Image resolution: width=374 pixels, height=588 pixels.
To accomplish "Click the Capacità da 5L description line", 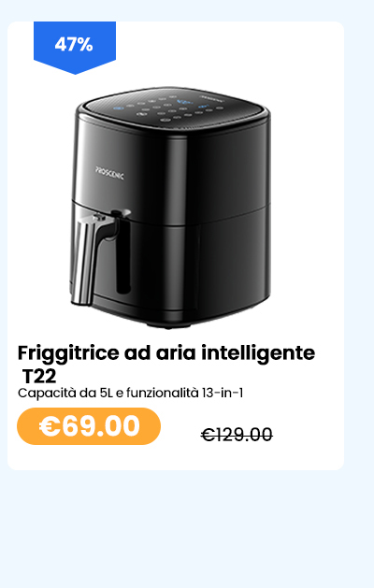I will coord(131,393).
